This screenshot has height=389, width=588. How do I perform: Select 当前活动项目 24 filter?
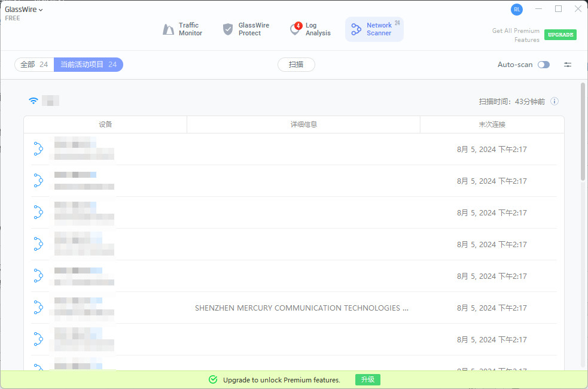pyautogui.click(x=89, y=65)
